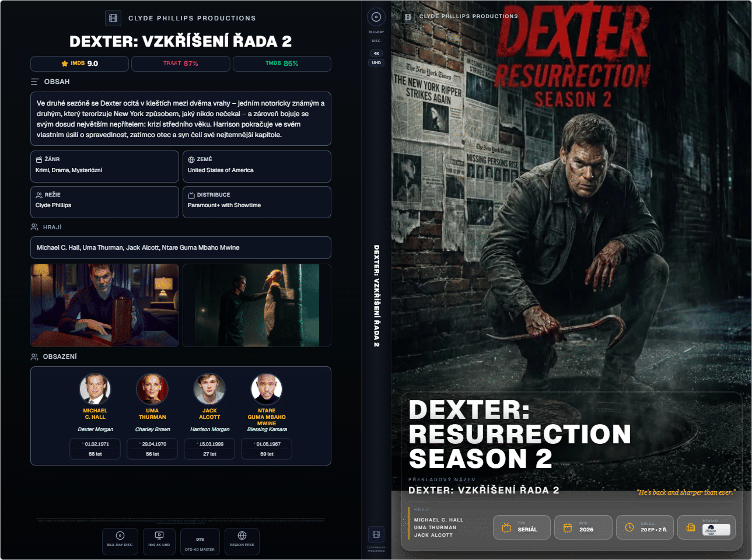Click the DTS-HD Master badge

click(200, 542)
